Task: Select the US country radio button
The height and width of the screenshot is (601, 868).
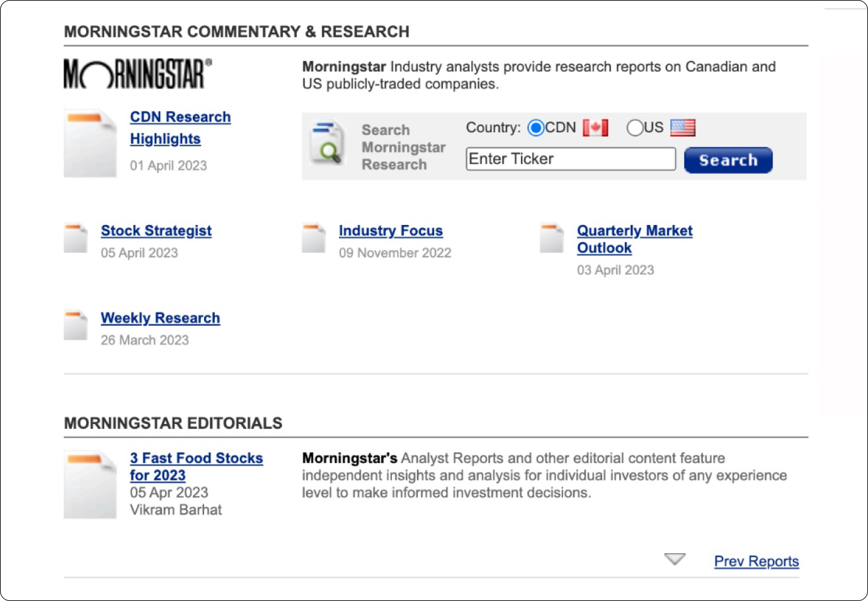Action: tap(635, 128)
